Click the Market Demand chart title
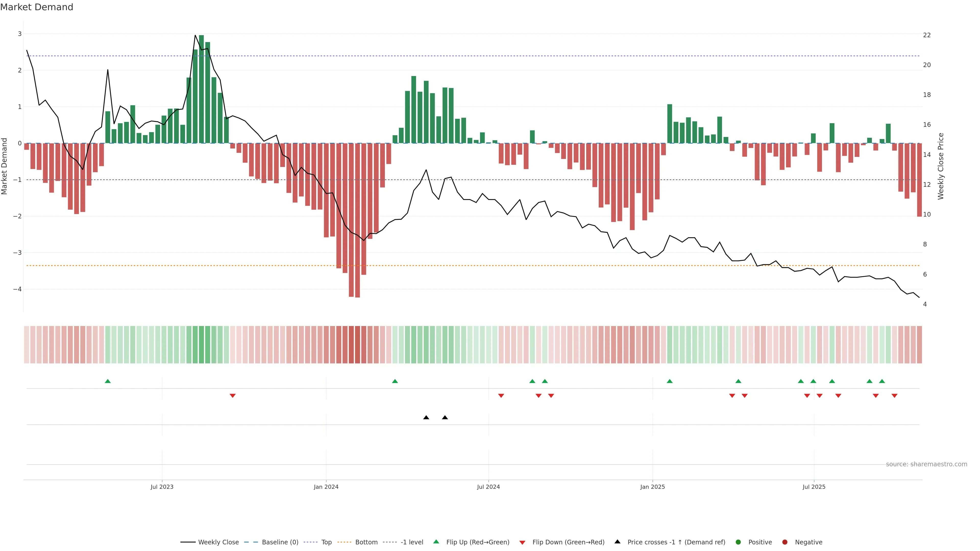Viewport: 980px width, 551px height. 36,7
